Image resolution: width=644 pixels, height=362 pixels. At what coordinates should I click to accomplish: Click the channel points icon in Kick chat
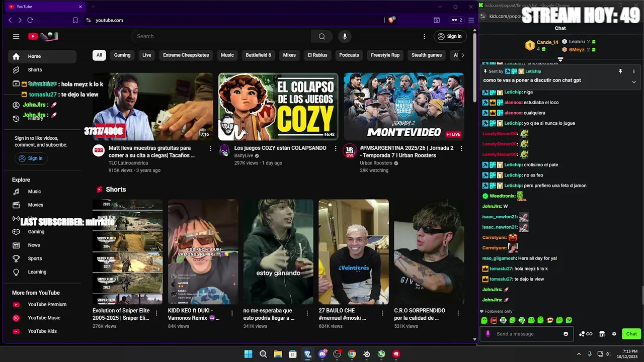[x=585, y=334]
